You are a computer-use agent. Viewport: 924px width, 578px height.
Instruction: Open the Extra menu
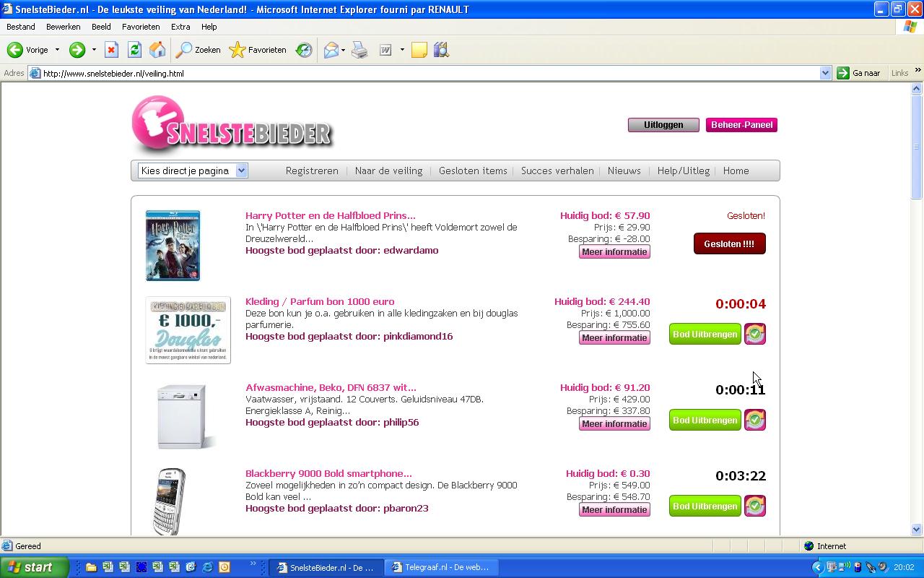click(180, 27)
